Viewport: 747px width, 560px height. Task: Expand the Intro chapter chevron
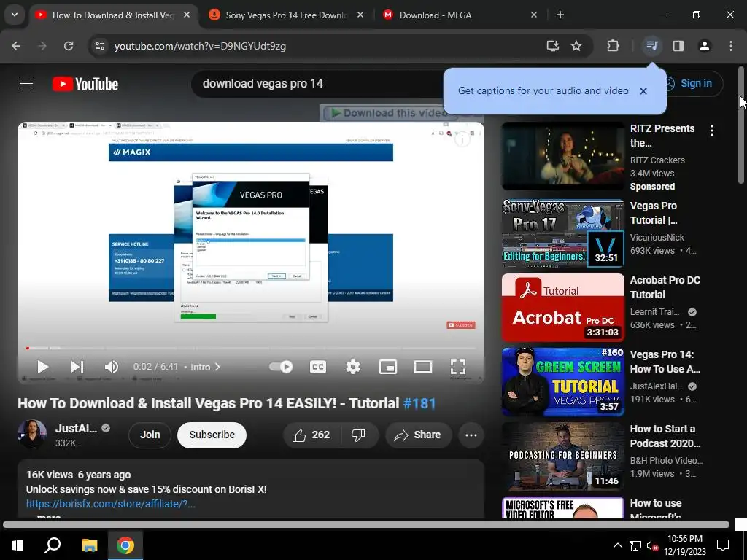pos(217,367)
